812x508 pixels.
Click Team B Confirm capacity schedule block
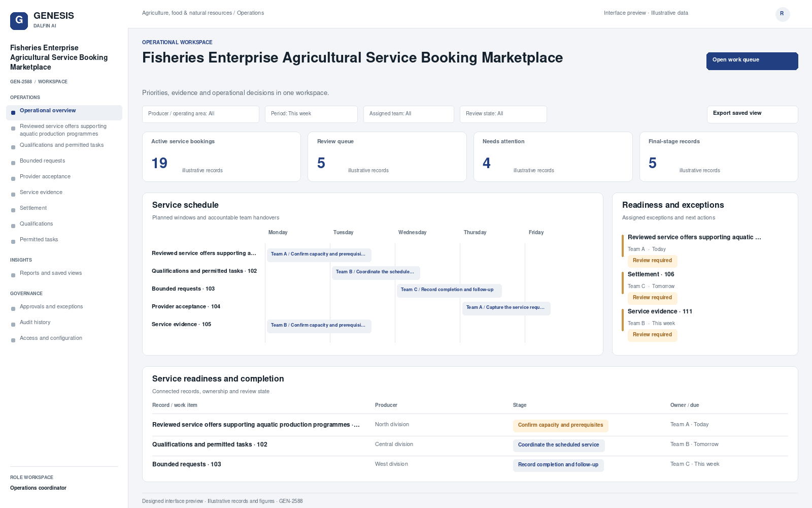coord(319,326)
